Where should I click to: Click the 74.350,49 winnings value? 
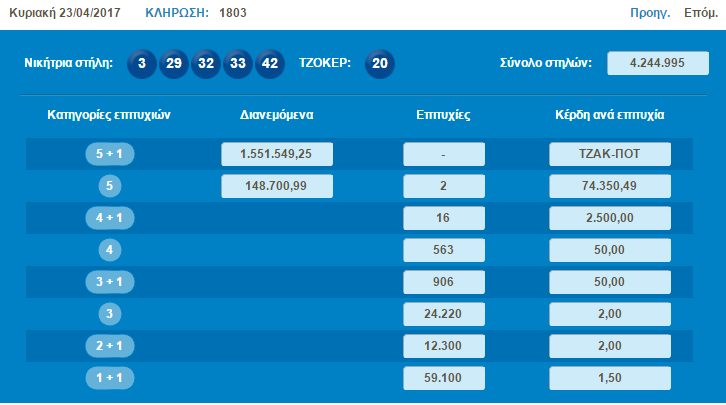pyautogui.click(x=609, y=186)
